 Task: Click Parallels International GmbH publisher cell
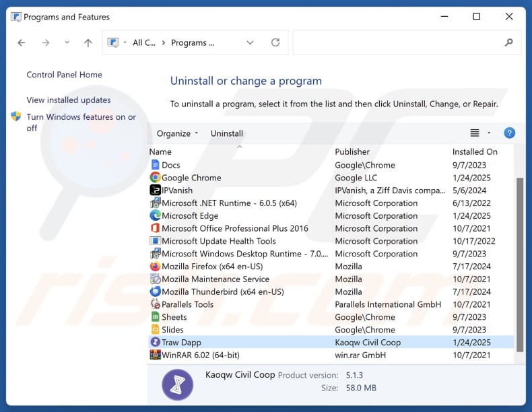(388, 304)
